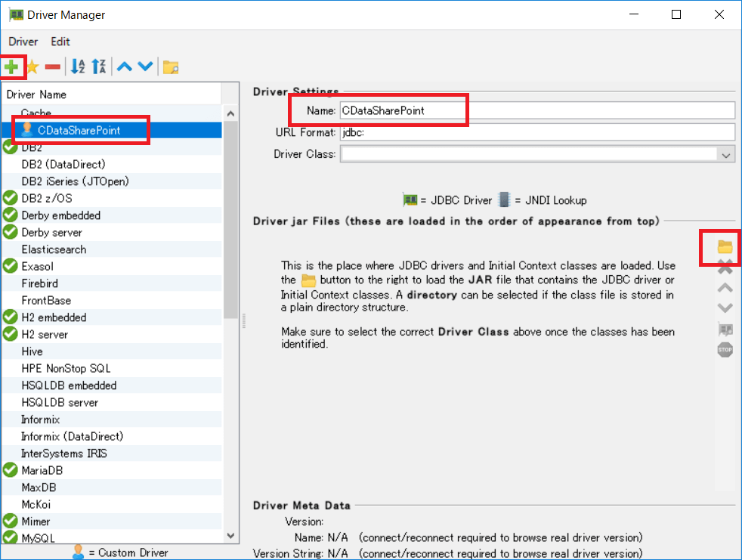Click the driver list scrollbar thumb
Viewport: 742px width, 560px height.
[230, 220]
